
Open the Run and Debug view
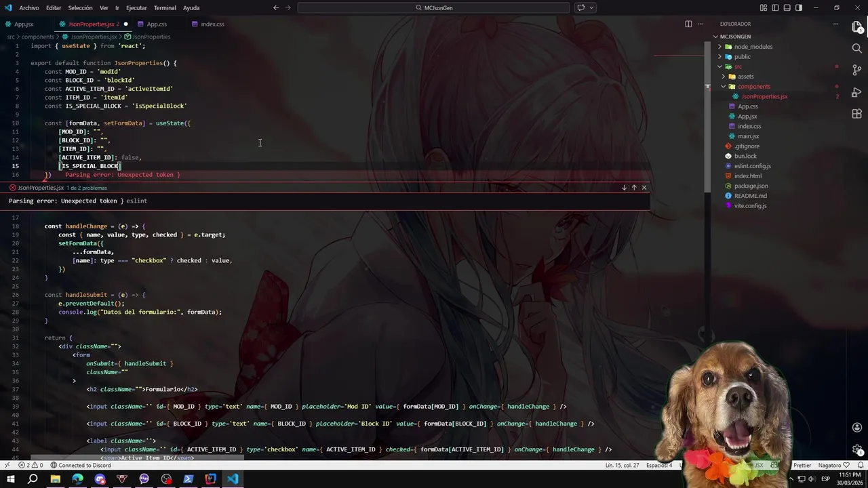tap(857, 92)
